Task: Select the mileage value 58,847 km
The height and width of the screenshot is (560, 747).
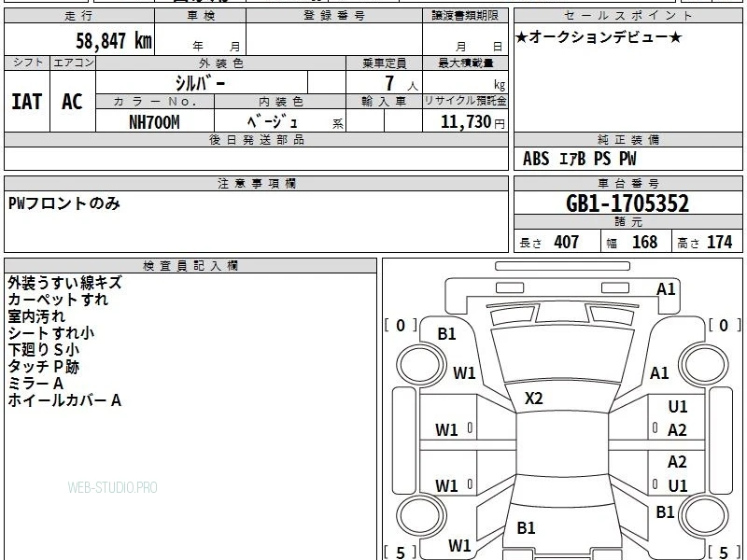Action: 114,41
